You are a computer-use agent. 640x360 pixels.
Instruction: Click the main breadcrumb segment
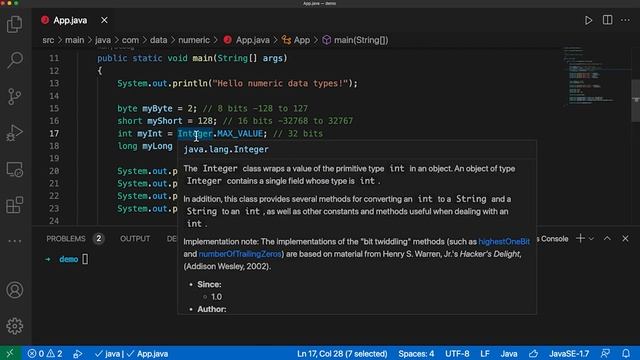point(74,40)
